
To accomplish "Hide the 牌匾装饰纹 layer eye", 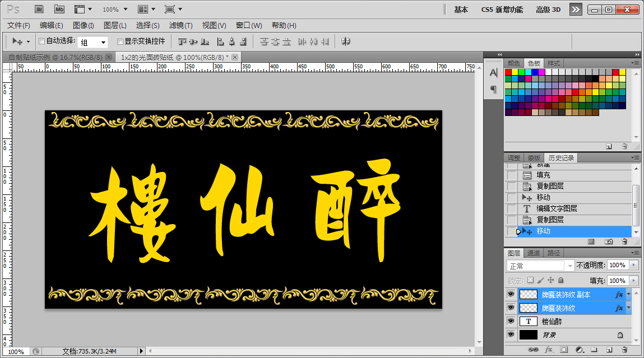I will 511,308.
